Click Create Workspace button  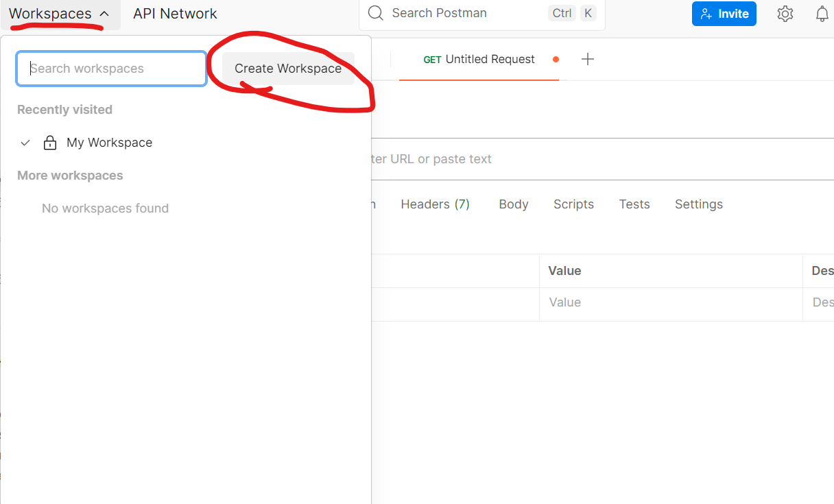coord(288,69)
